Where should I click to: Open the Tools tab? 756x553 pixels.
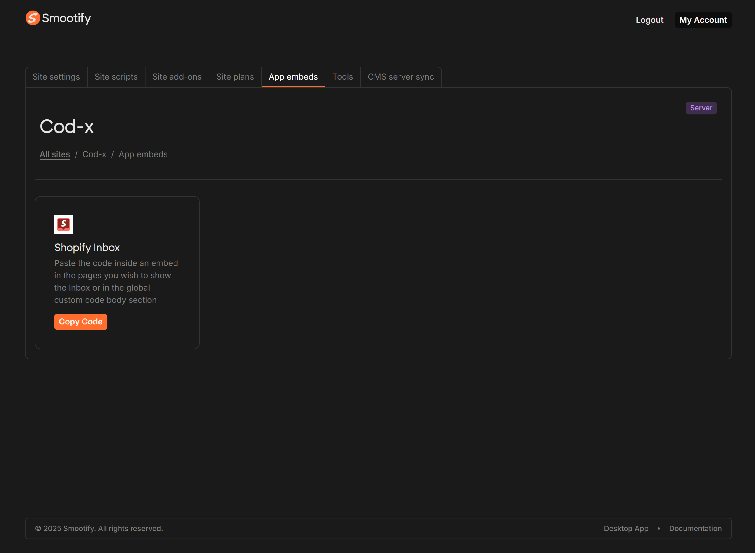coord(343,77)
